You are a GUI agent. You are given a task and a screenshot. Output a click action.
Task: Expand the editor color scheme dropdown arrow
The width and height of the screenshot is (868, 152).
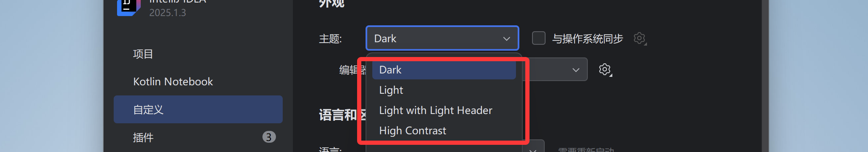tap(576, 70)
